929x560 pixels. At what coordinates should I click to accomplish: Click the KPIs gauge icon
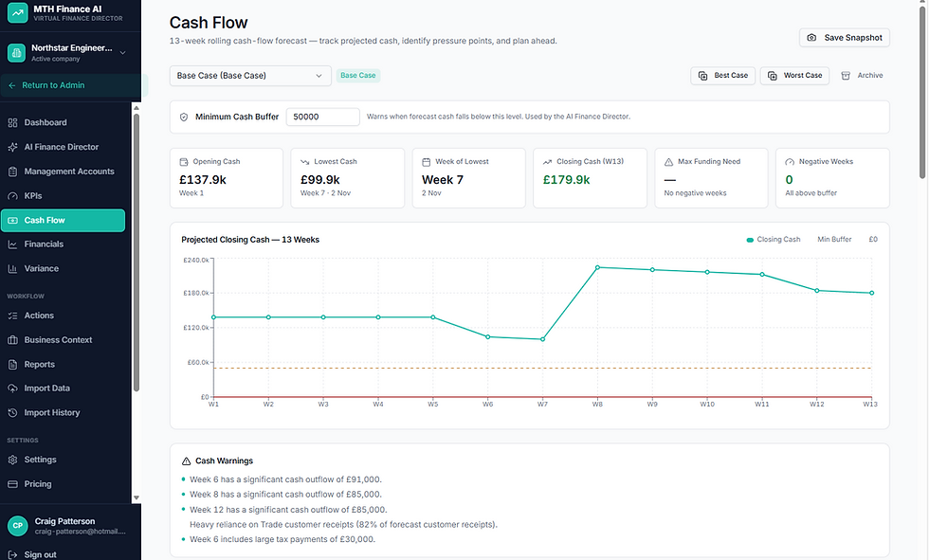pos(12,196)
